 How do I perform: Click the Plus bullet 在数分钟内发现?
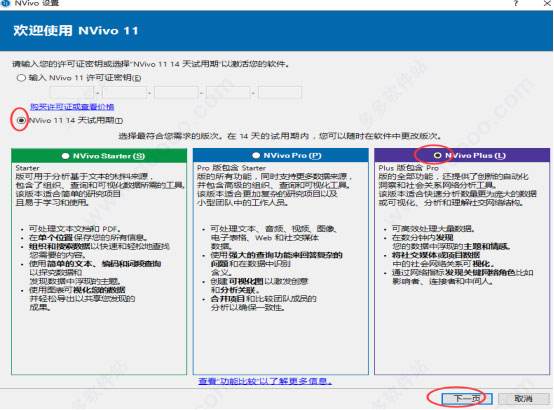point(451,242)
